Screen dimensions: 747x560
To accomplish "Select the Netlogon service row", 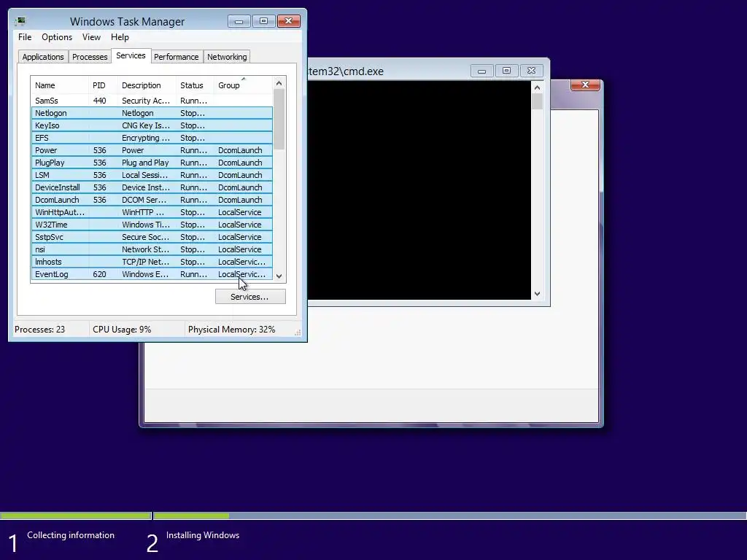I will (152, 113).
